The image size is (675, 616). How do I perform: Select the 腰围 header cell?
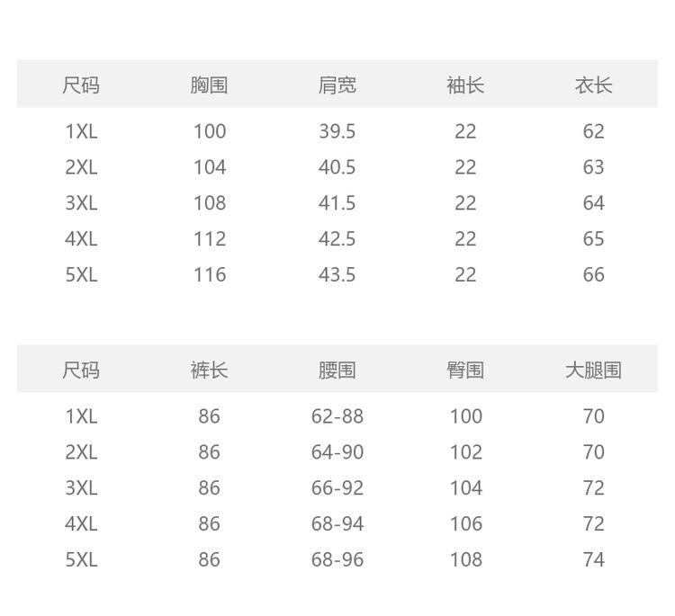pyautogui.click(x=337, y=370)
